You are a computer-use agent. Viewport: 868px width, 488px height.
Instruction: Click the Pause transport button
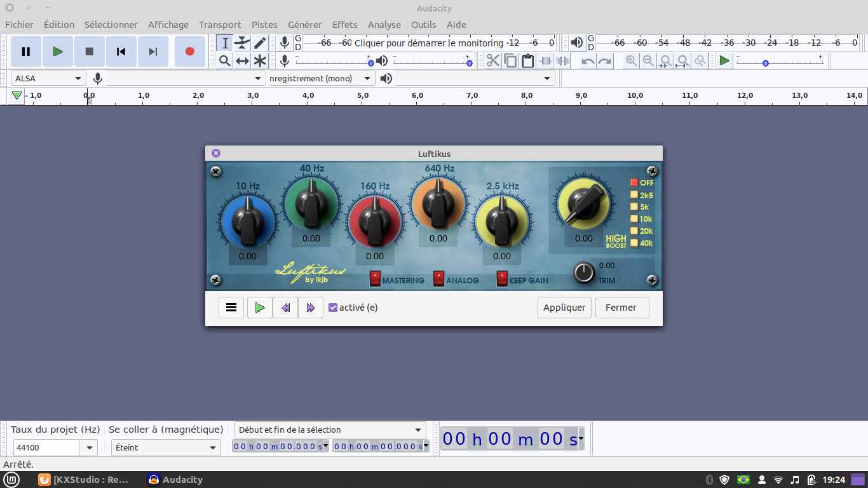26,51
